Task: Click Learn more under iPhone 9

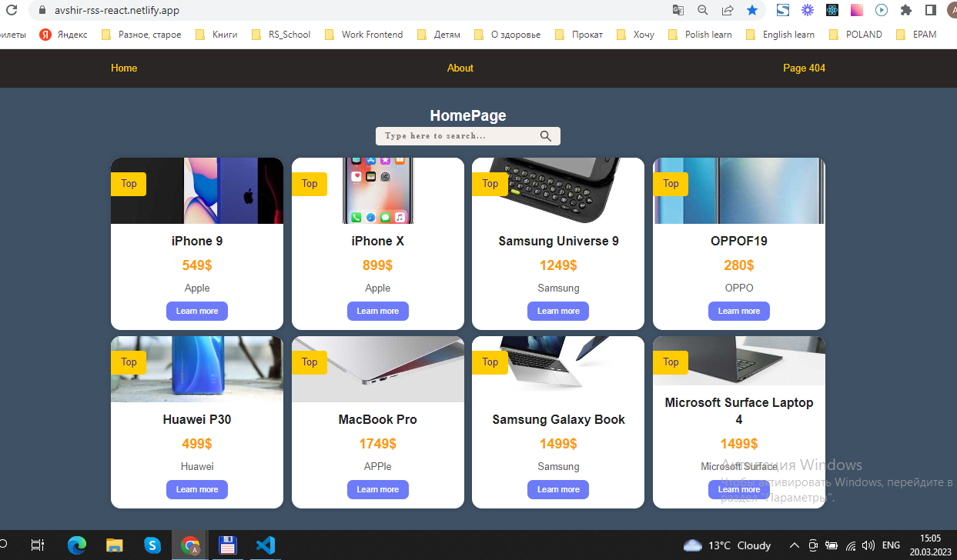Action: 197,311
